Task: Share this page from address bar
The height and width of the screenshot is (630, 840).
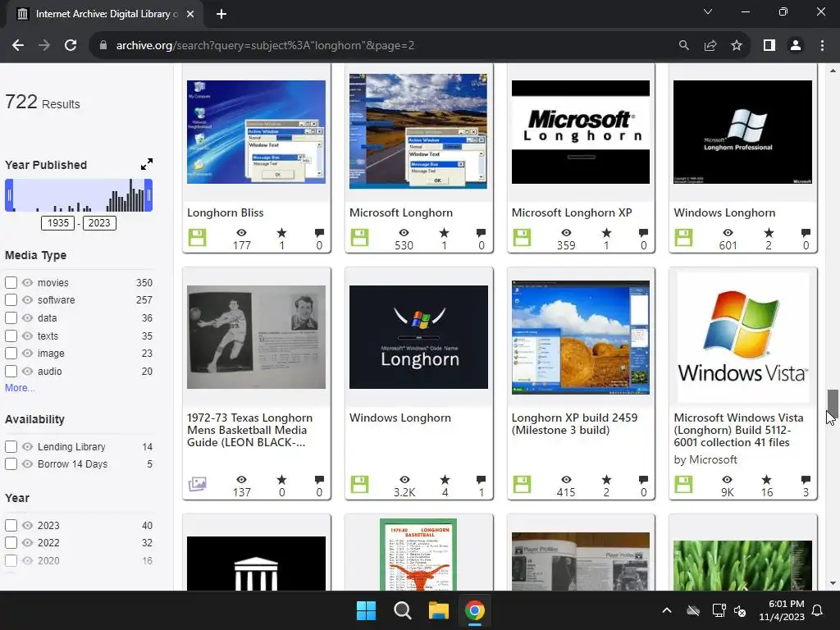Action: click(x=710, y=46)
